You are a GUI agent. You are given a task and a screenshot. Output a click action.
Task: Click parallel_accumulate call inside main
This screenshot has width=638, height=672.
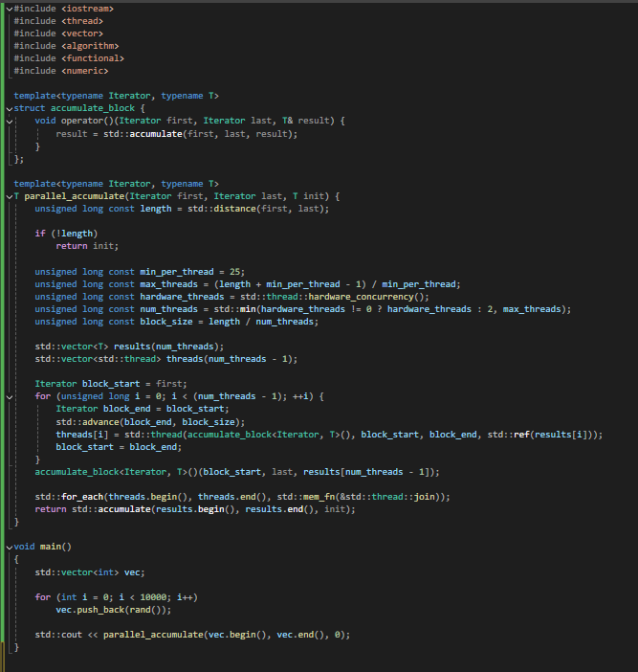(224, 635)
